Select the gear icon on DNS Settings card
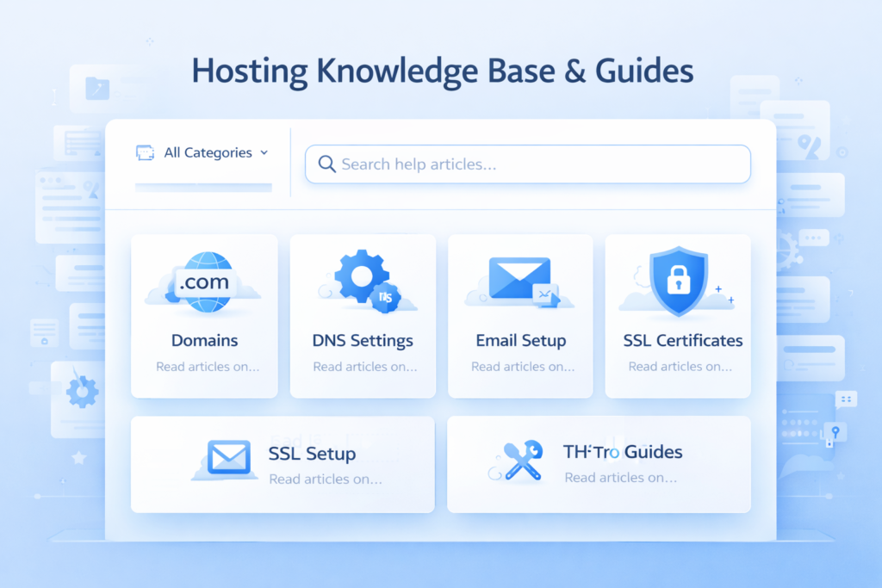Viewport: 882px width, 588px height. point(360,275)
